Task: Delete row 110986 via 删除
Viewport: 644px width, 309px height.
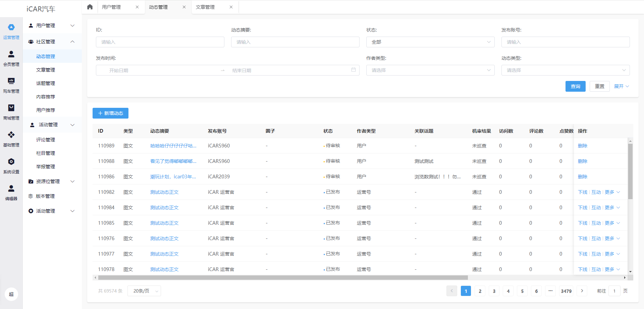Action: tap(583, 177)
